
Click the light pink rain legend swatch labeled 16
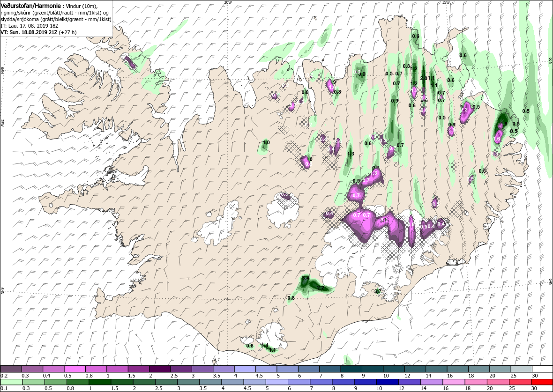point(454,382)
